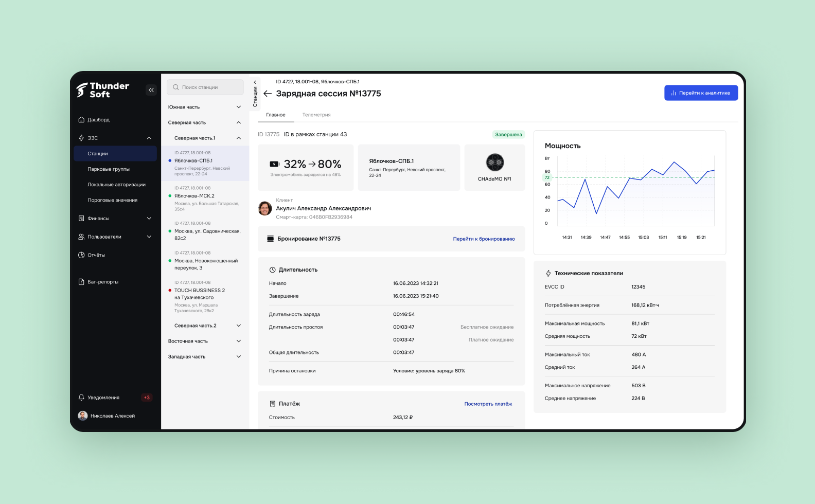815x504 pixels.
Task: Click the Thunder Soft logo
Action: point(103,90)
